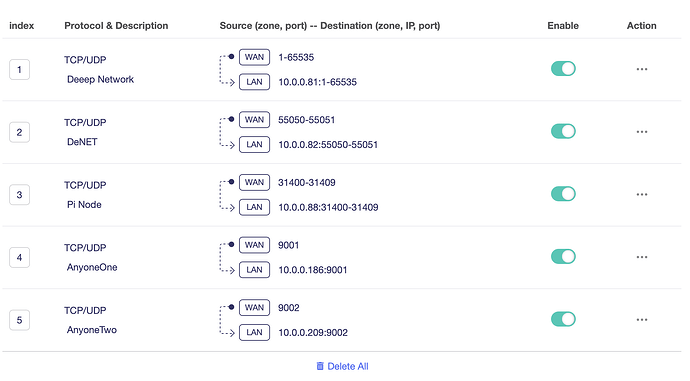The width and height of the screenshot is (690, 381).
Task: Click source port range 55050-55051
Action: pyautogui.click(x=306, y=120)
